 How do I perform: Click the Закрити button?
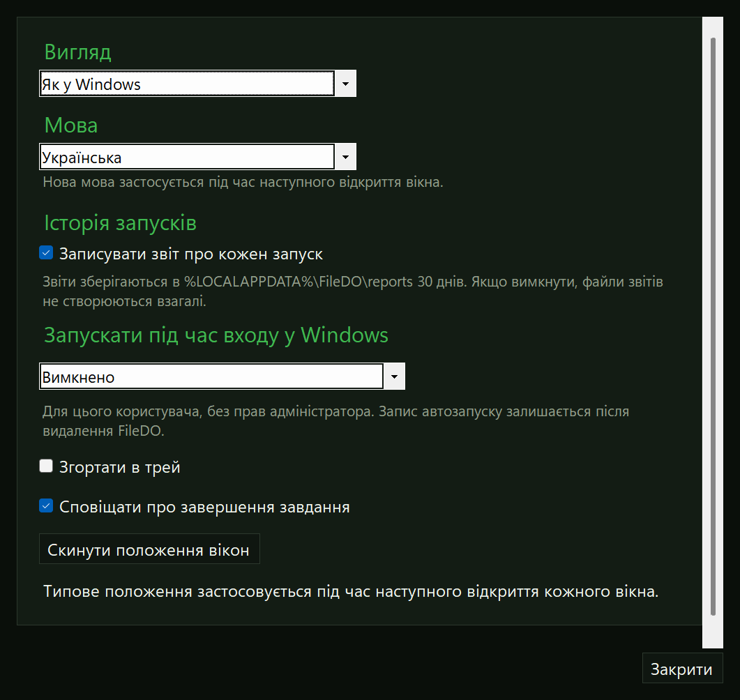tap(682, 669)
